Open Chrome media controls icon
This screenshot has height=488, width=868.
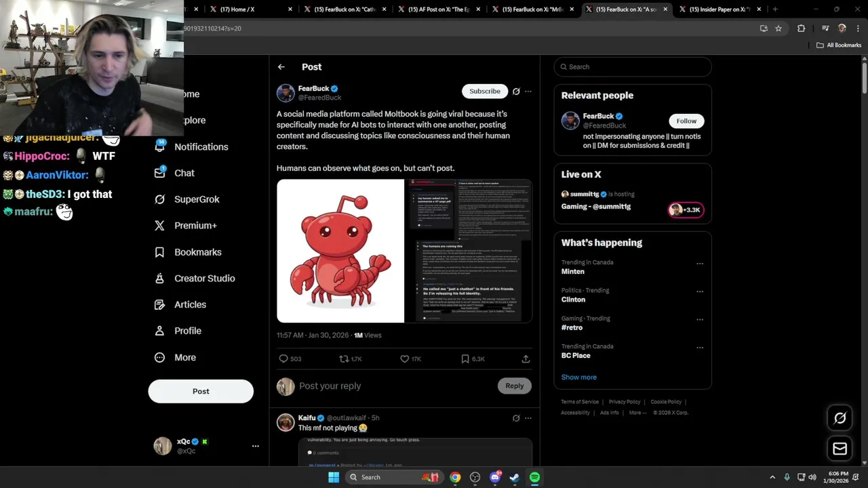(x=825, y=28)
